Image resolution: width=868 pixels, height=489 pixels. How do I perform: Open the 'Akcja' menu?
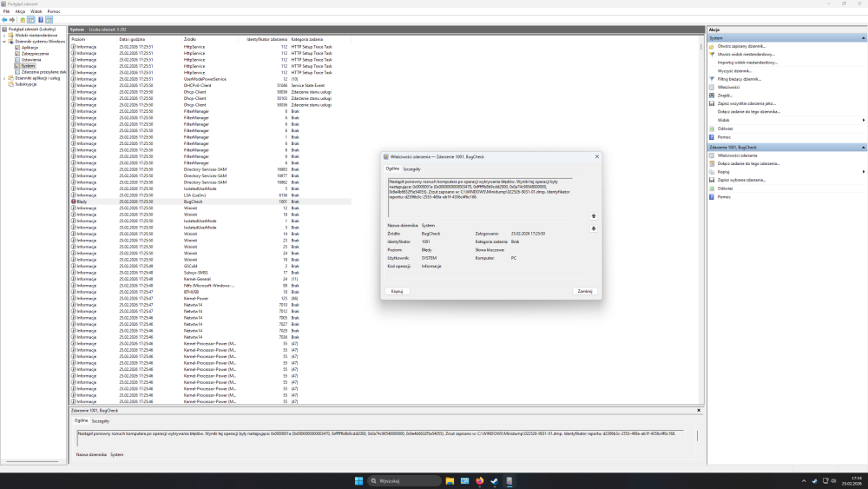pyautogui.click(x=20, y=11)
